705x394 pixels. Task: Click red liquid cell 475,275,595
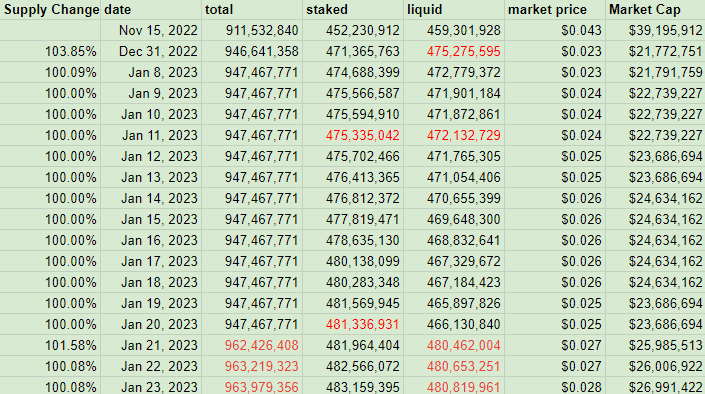click(x=454, y=51)
